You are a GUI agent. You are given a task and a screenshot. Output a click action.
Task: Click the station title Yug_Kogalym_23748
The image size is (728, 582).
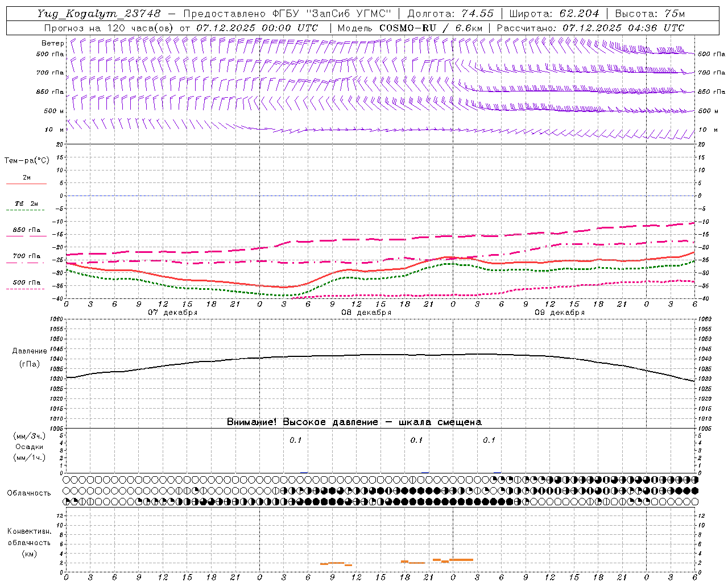coord(99,14)
